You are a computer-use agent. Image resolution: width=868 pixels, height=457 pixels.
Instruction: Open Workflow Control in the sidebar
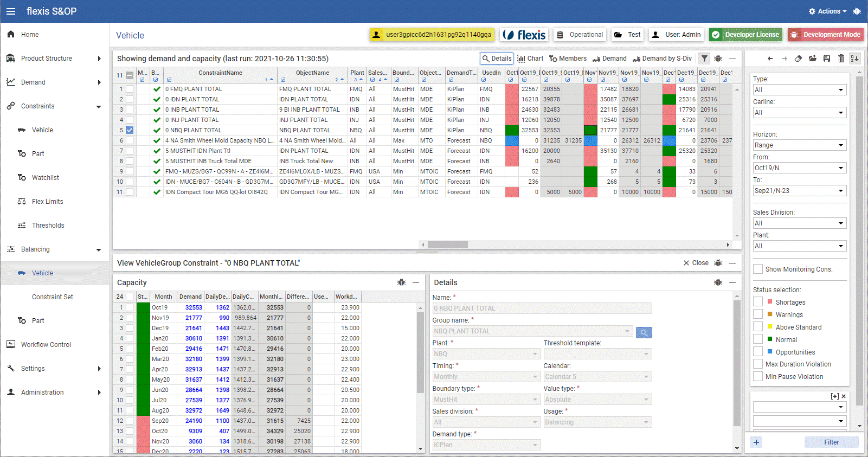coord(46,345)
